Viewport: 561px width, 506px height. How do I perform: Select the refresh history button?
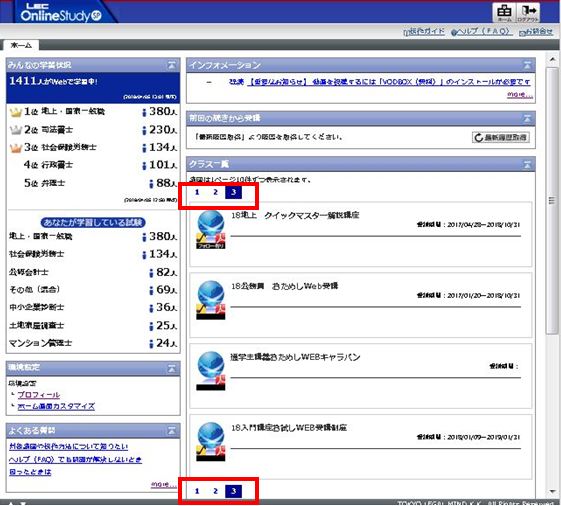tap(501, 137)
